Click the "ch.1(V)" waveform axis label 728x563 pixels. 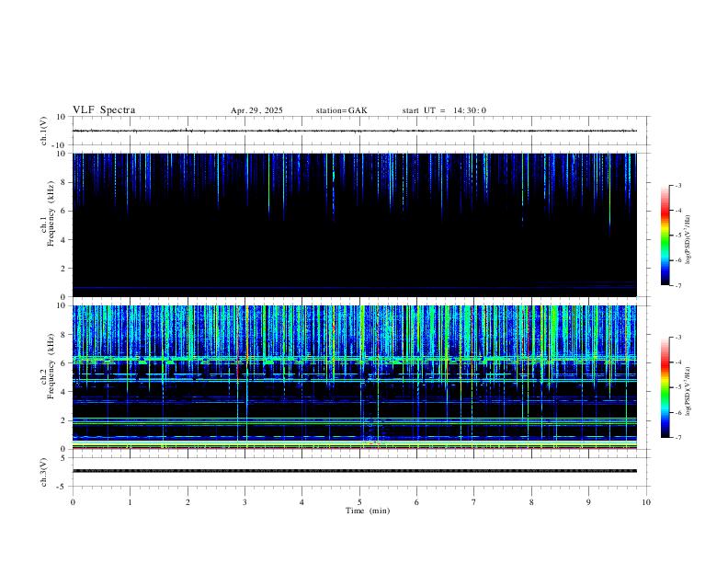[44, 131]
